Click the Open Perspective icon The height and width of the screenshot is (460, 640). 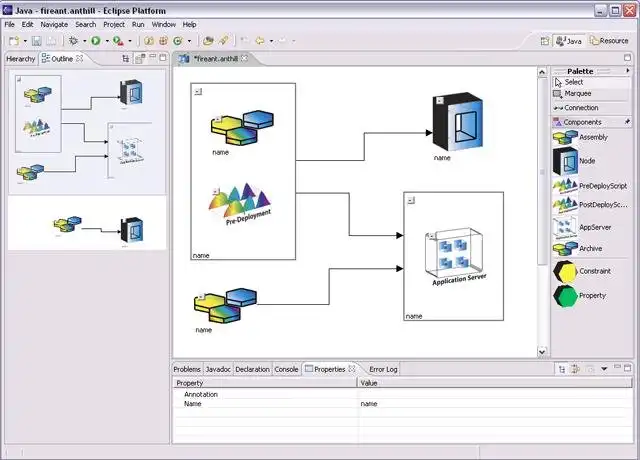point(544,41)
